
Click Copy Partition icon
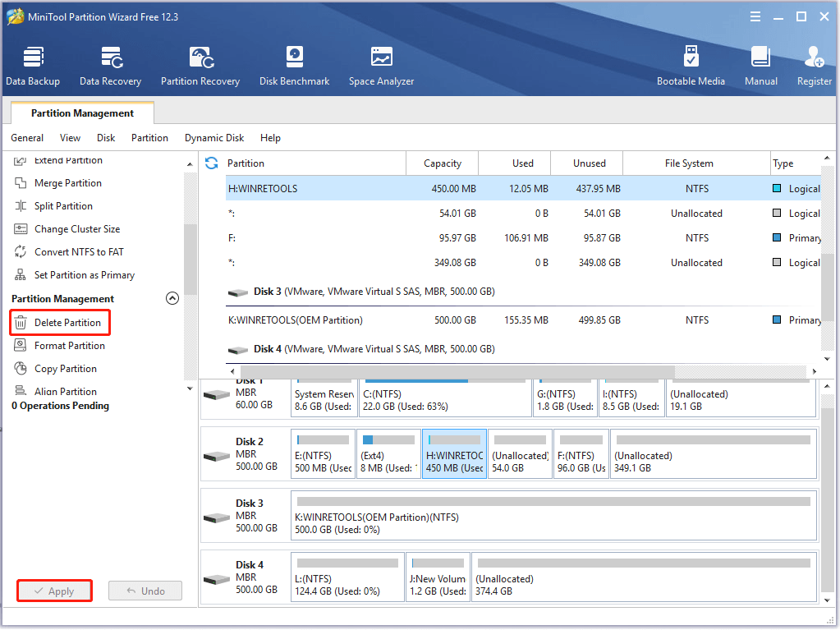click(x=21, y=369)
